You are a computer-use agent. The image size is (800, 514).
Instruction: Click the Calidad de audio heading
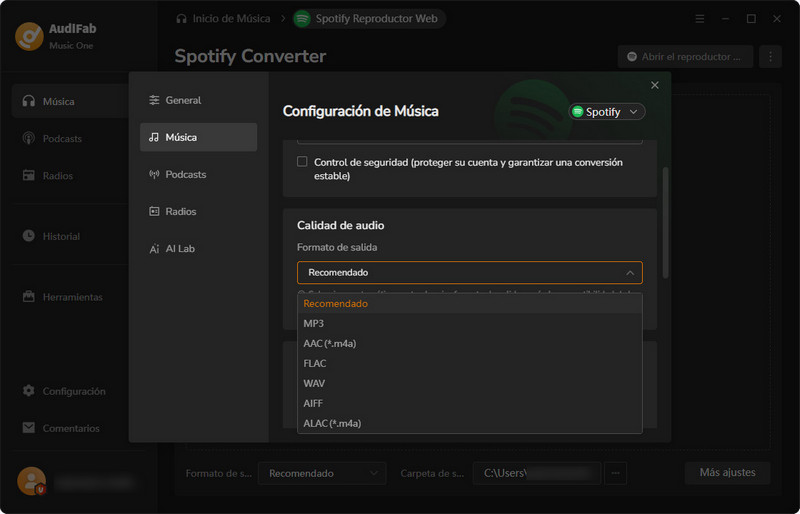coord(340,225)
